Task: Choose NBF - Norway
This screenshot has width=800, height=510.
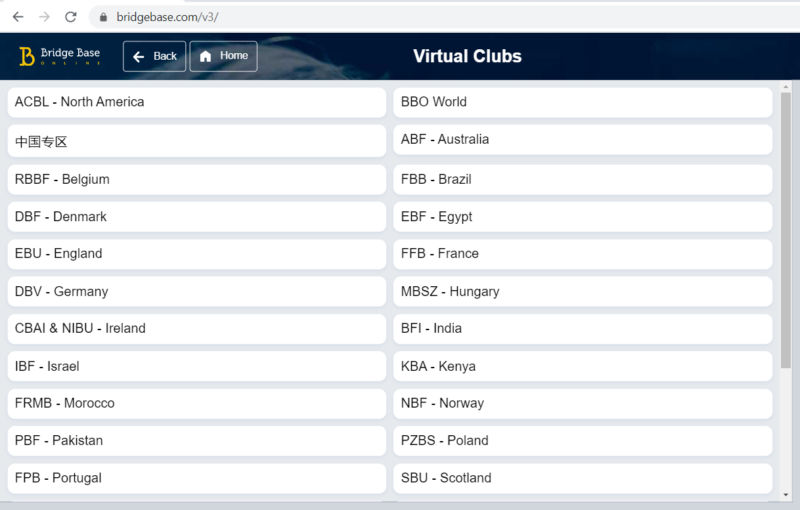Action: click(583, 403)
